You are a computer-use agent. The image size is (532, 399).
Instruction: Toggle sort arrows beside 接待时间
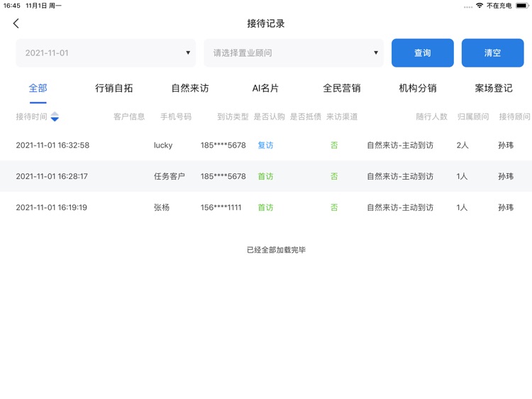pyautogui.click(x=55, y=117)
